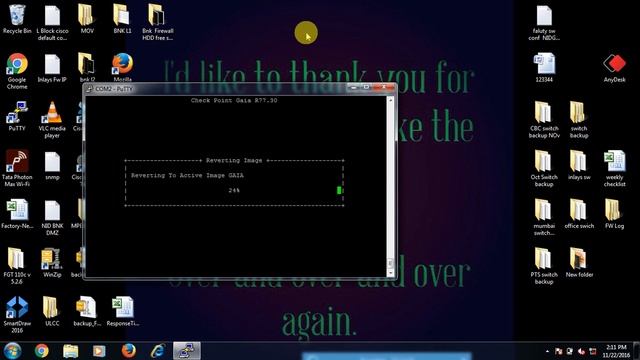The width and height of the screenshot is (640, 360).
Task: Open Firefox from the taskbar
Action: pos(129,351)
